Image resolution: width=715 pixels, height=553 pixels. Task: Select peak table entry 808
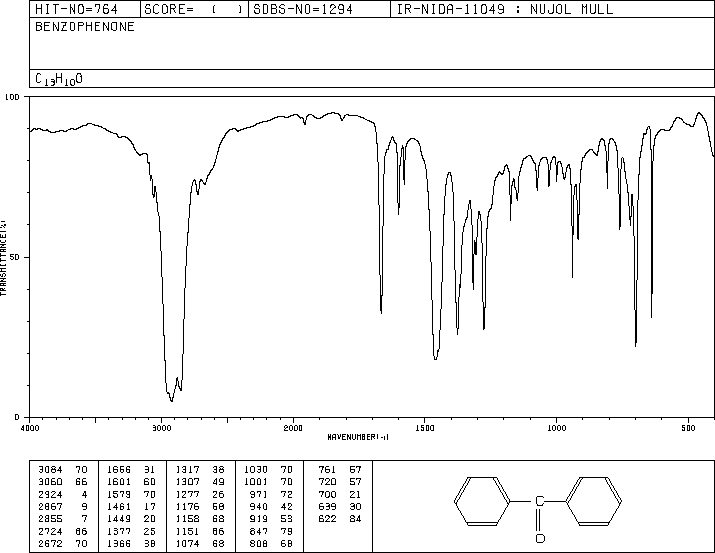(x=259, y=544)
